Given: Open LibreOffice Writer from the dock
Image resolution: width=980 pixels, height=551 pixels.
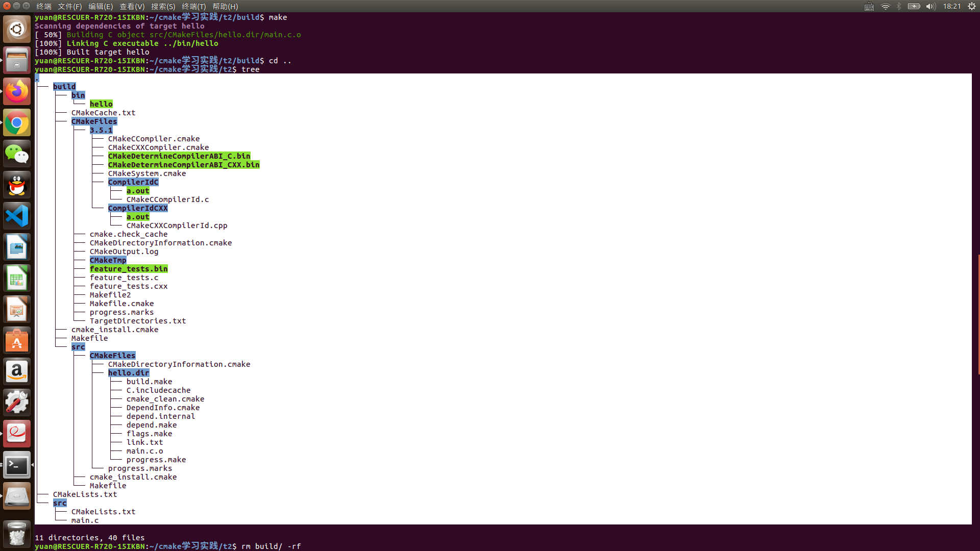Looking at the screenshot, I should tap(17, 247).
